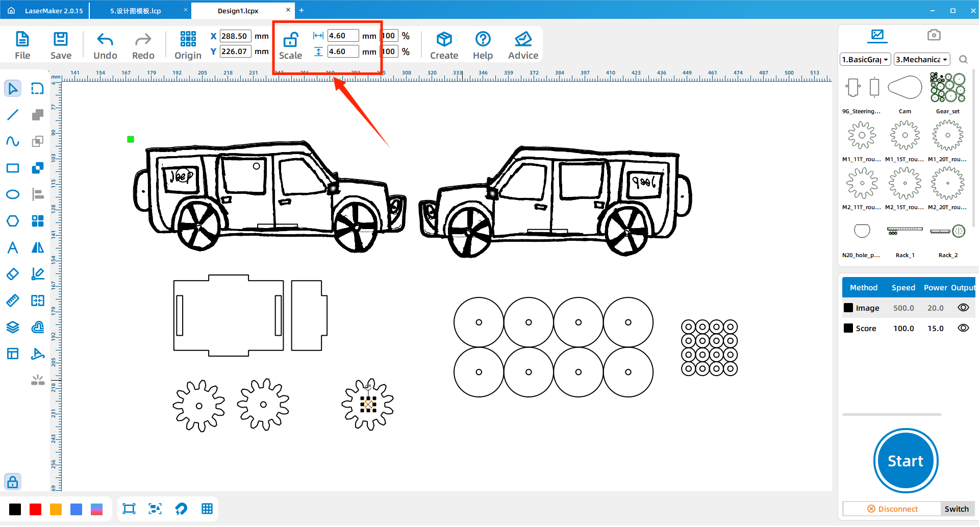Click the Disconnect button
This screenshot has height=527, width=980.
[x=892, y=509]
